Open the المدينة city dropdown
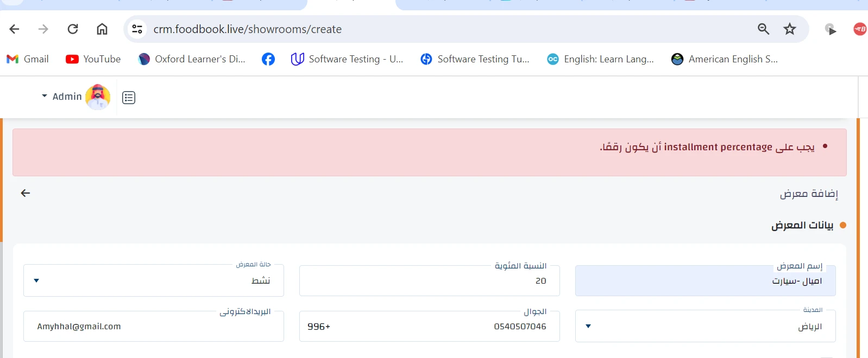This screenshot has width=868, height=358. 705,327
